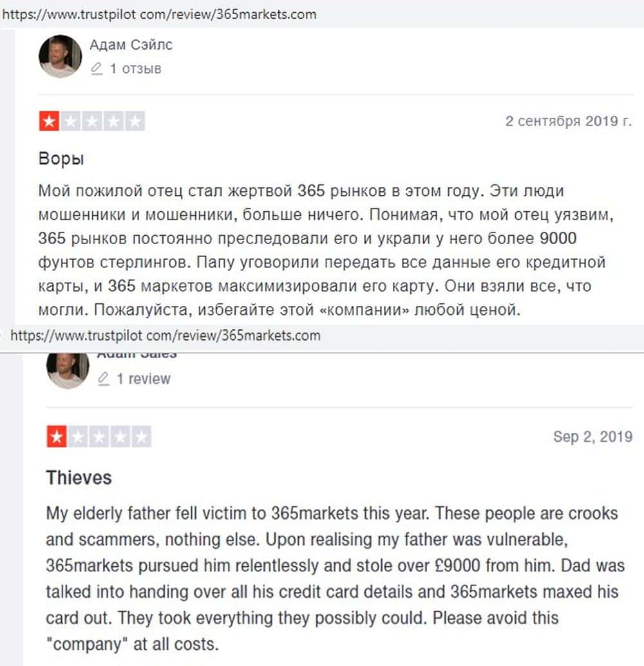Screen dimensions: 644x666
Task: Select the third star in the Russian review rating
Action: [x=92, y=121]
